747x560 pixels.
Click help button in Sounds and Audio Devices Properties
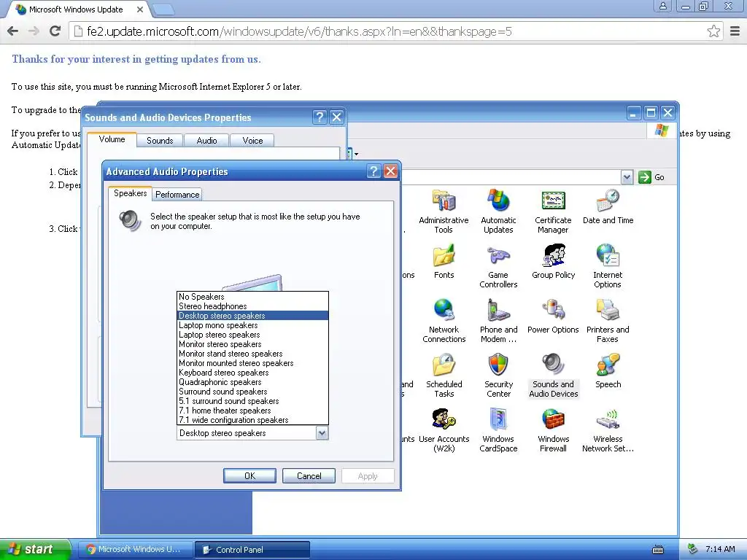tap(320, 117)
